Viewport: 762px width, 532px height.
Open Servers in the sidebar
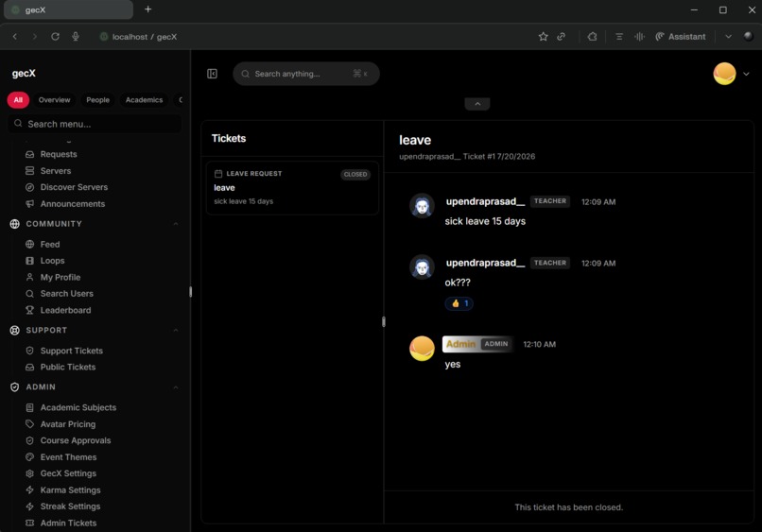[56, 170]
